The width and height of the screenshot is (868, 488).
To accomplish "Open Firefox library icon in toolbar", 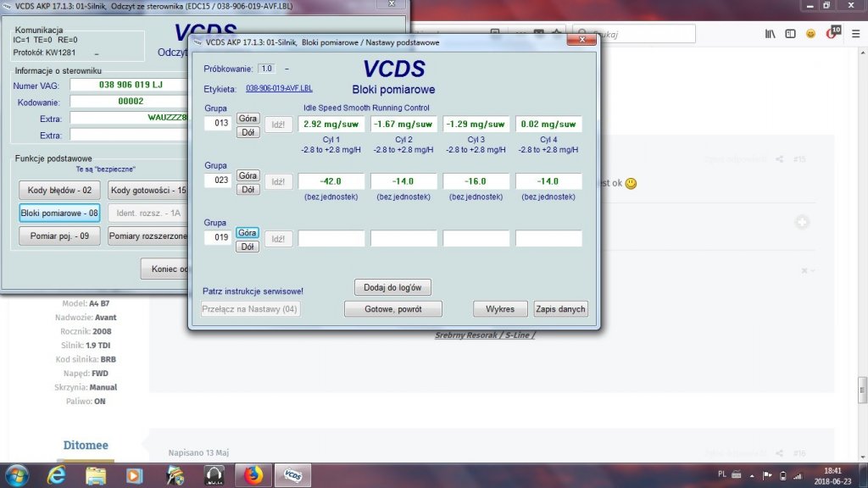I will pos(770,34).
